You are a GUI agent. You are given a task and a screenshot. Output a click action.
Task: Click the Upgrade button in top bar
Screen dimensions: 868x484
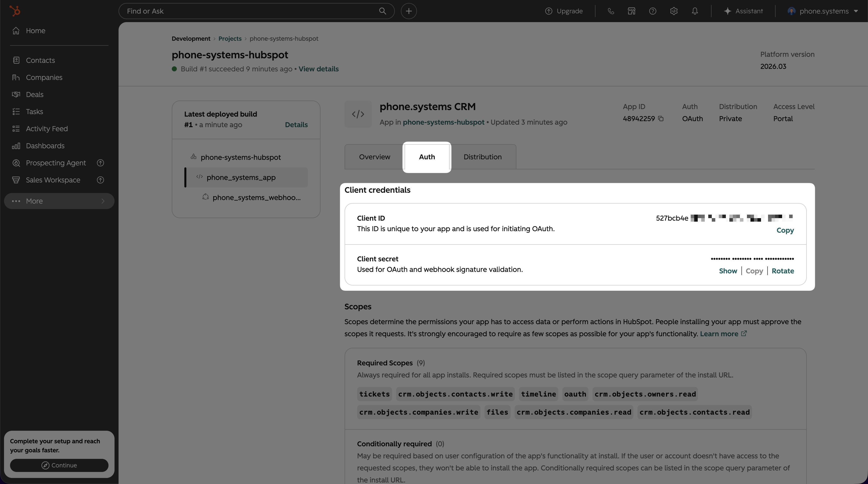(564, 11)
